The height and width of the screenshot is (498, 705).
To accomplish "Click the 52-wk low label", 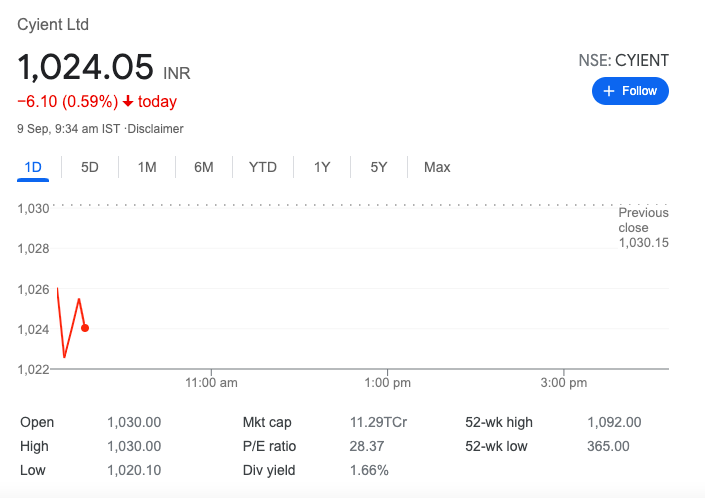I will click(496, 446).
